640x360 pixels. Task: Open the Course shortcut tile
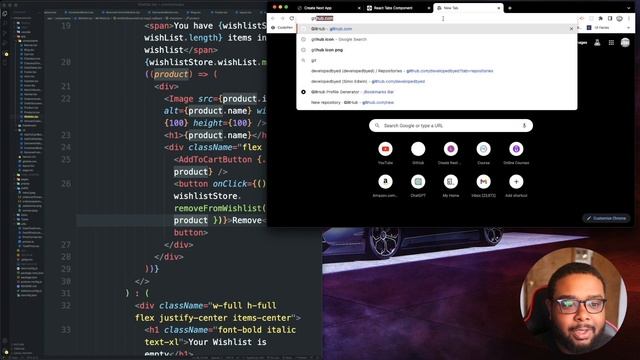[x=483, y=153]
